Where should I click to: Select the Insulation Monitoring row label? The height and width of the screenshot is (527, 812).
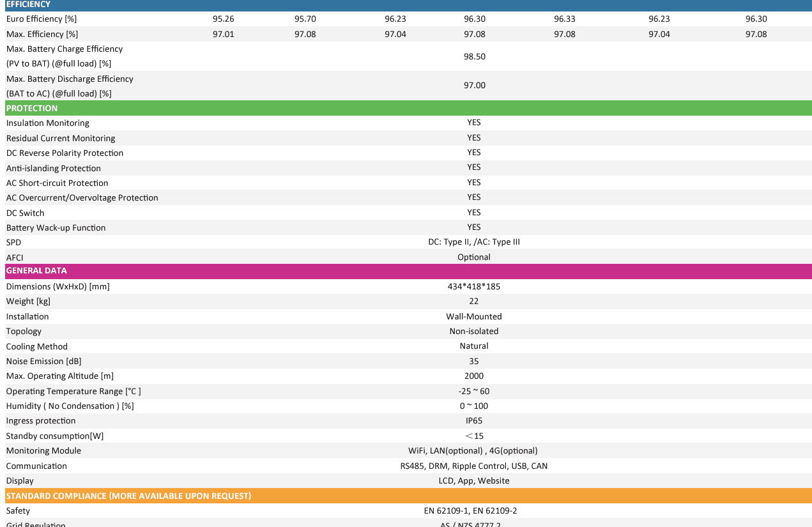click(48, 123)
